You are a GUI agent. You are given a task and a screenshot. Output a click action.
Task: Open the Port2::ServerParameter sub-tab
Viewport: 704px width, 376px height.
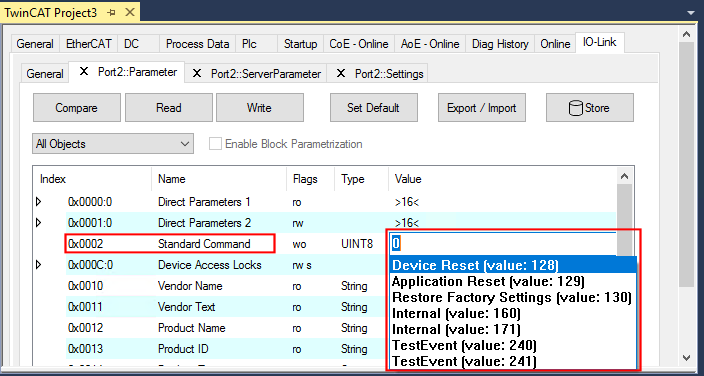point(266,74)
